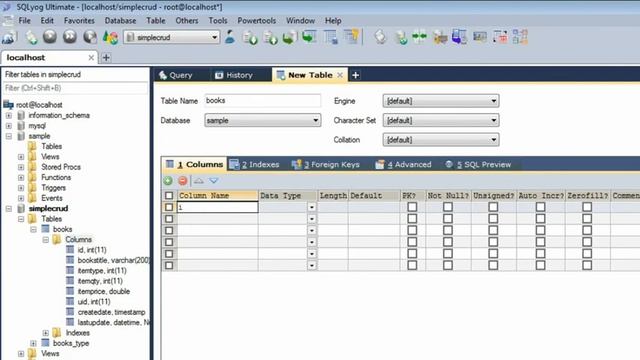
Task: Open the Favorites menu
Action: (79, 20)
